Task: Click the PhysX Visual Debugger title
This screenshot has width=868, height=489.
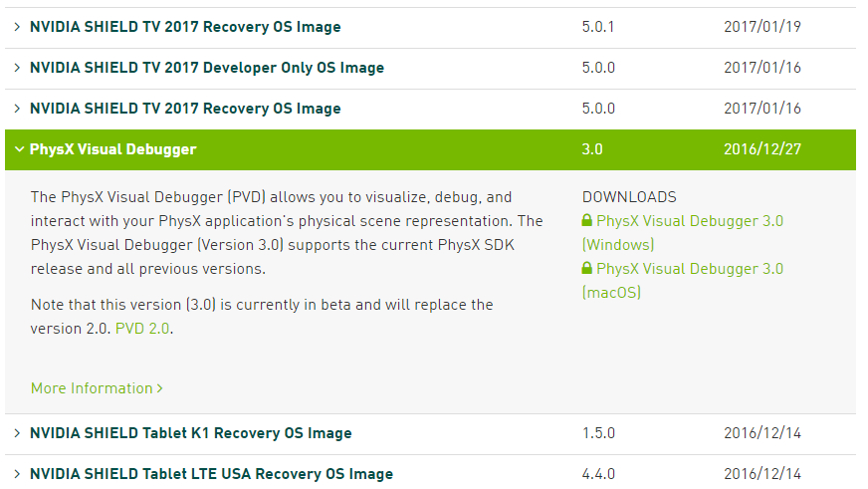Action: click(x=112, y=149)
